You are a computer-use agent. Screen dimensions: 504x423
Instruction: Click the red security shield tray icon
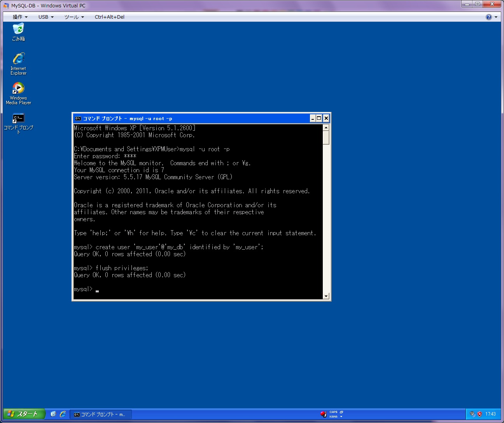coord(479,414)
